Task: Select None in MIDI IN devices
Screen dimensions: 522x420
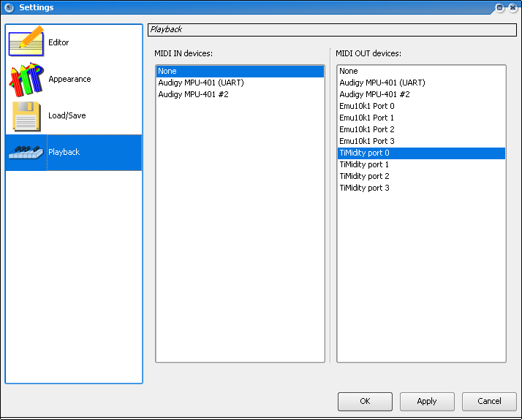Action: pos(240,71)
